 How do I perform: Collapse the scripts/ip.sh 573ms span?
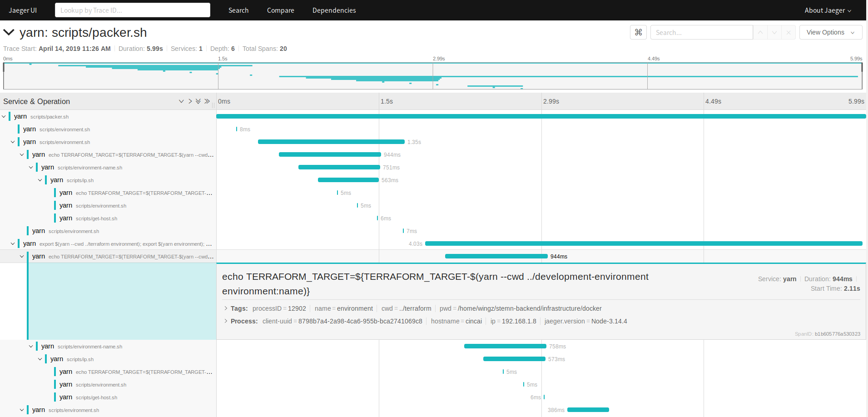[x=40, y=359]
